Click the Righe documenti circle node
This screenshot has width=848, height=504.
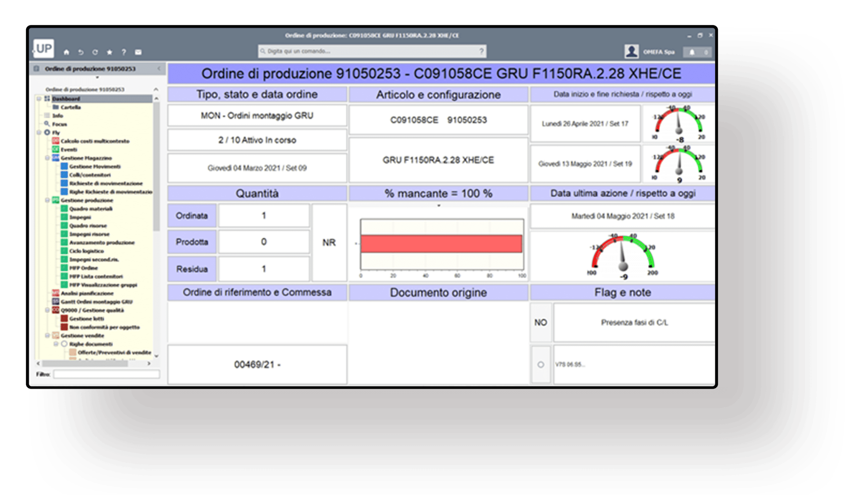click(x=64, y=344)
